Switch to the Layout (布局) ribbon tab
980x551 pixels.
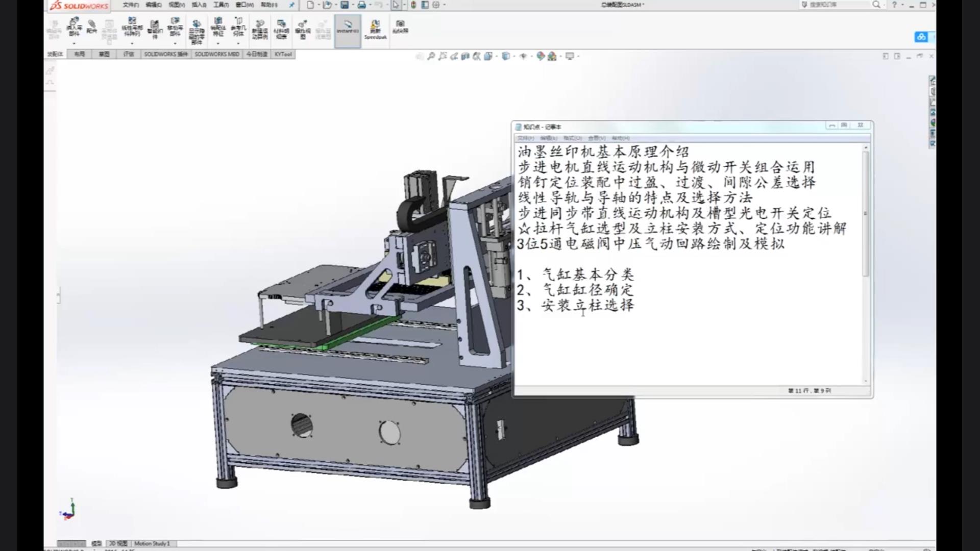click(79, 54)
